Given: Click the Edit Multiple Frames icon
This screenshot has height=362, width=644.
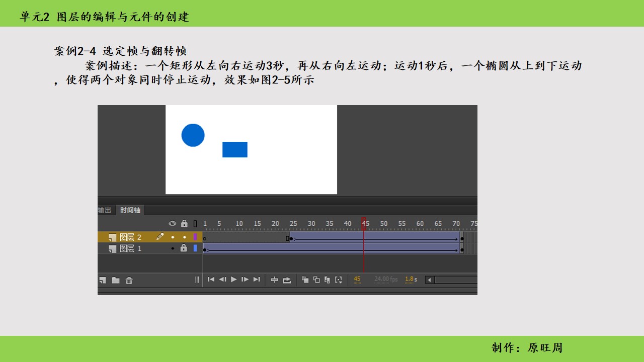Looking at the screenshot, I should (x=328, y=280).
